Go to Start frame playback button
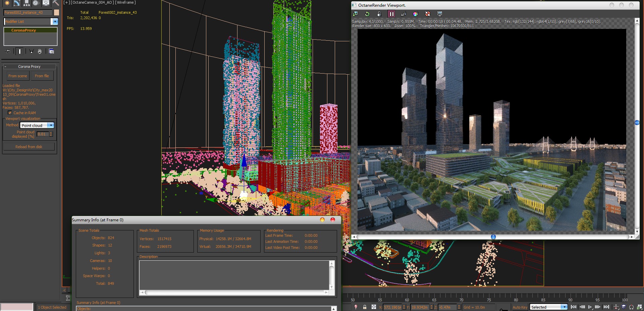This screenshot has height=311, width=644. pyautogui.click(x=574, y=307)
